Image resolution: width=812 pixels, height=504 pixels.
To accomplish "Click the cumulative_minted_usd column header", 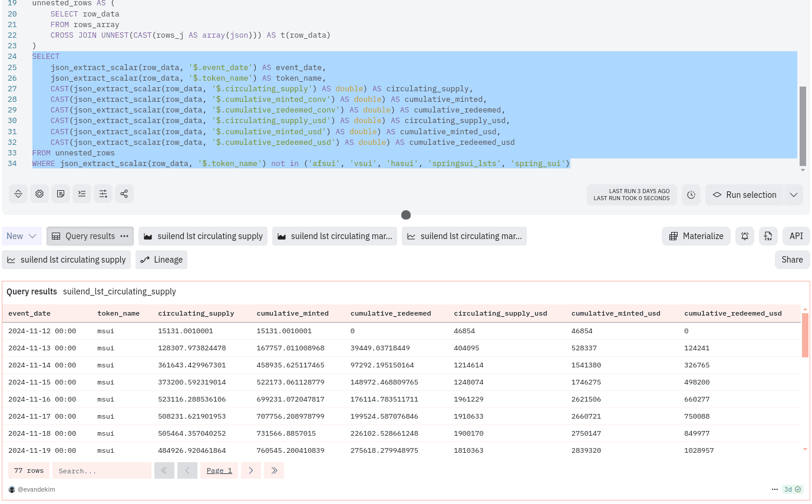I will click(x=616, y=313).
